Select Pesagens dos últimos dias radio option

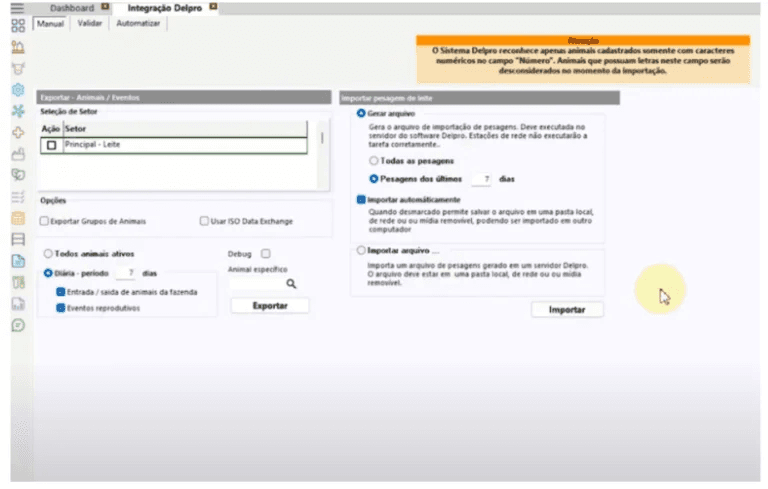[x=374, y=179]
